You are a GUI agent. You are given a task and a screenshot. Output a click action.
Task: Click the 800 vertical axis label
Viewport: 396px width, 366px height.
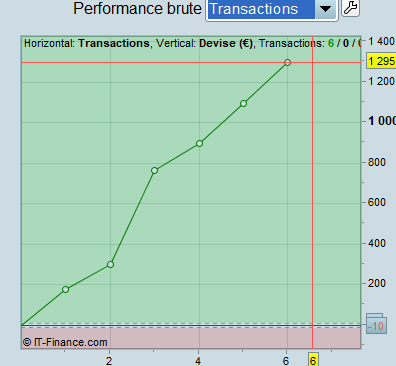tap(377, 162)
